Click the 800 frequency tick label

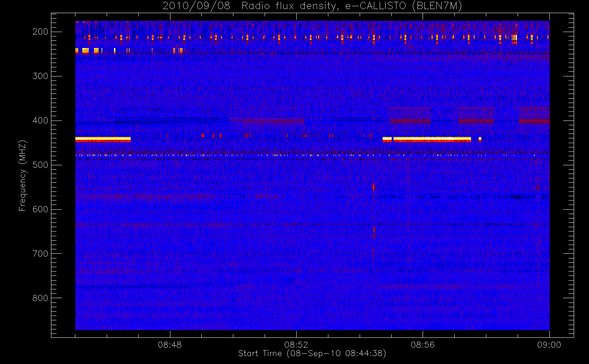[x=40, y=298]
